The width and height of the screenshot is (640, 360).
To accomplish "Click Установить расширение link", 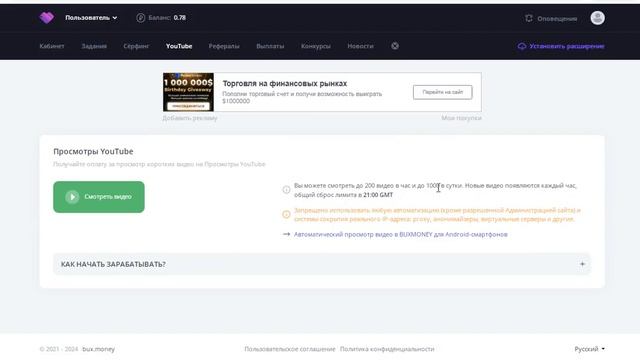I will [x=567, y=47].
